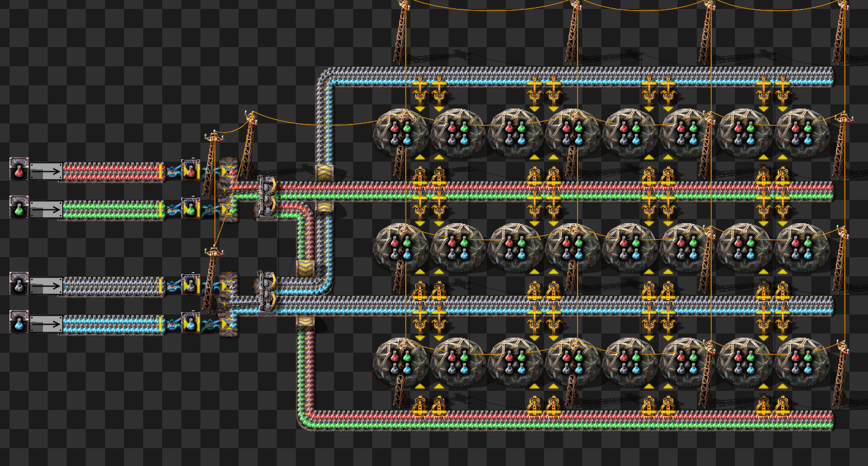Select the fourth lab in the middle row
Image resolution: width=868 pixels, height=466 pixels.
point(573,248)
